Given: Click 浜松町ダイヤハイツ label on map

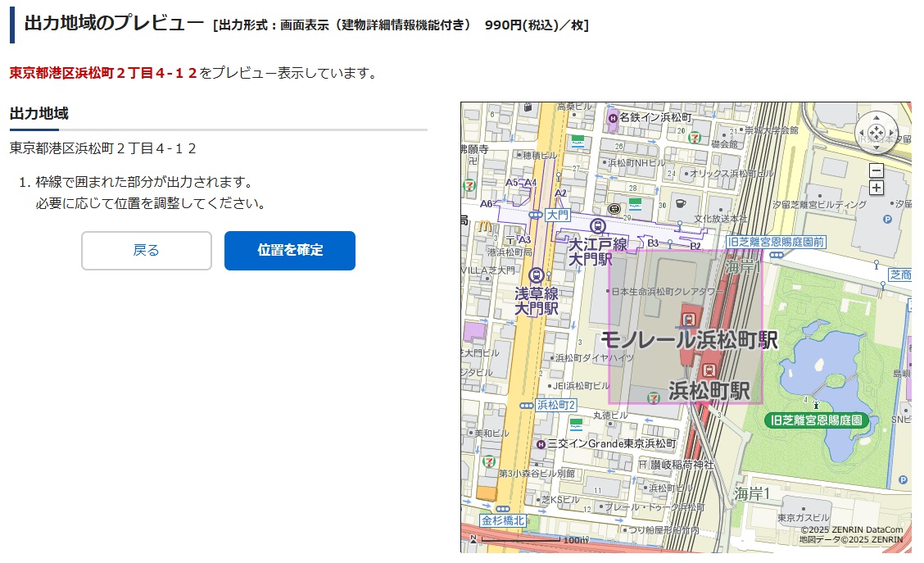Looking at the screenshot, I should (x=594, y=358).
